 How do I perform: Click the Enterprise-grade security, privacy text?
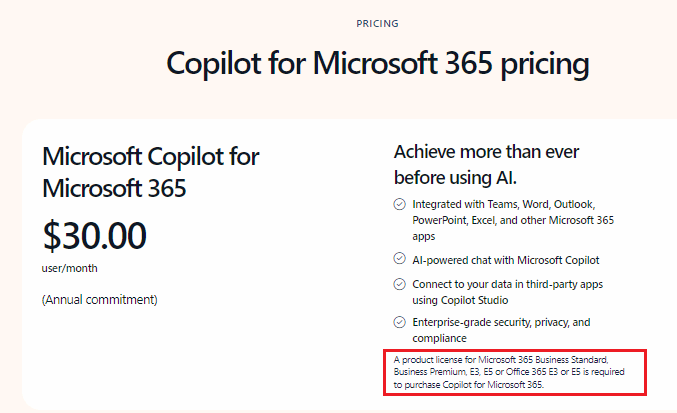pyautogui.click(x=501, y=330)
